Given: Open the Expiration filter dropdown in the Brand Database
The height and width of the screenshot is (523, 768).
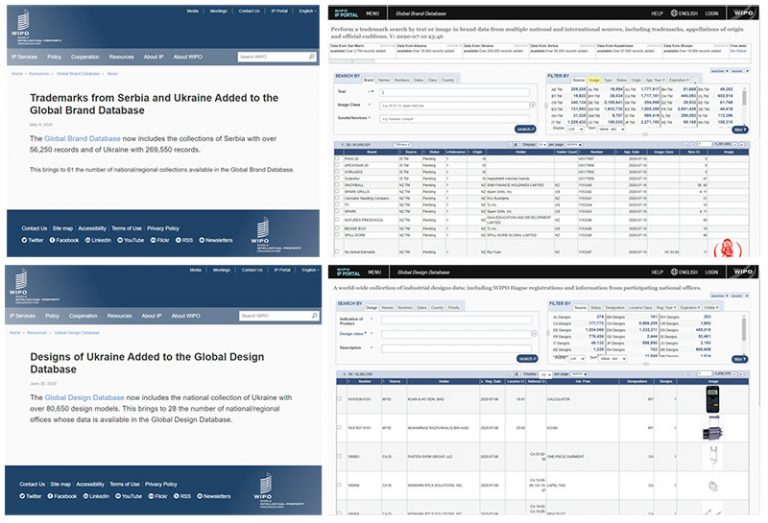Looking at the screenshot, I should [x=679, y=80].
